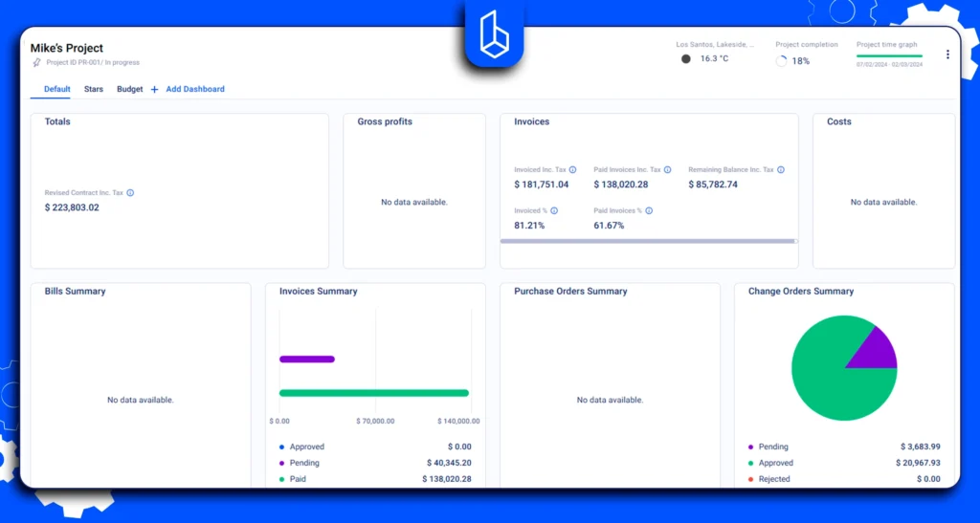Click info icon next to Remaining Balance Inc. Tax
980x523 pixels.
pos(781,170)
